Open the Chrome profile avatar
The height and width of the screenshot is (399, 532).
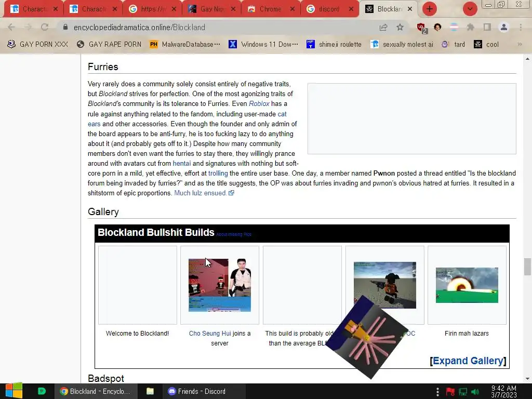tap(504, 27)
